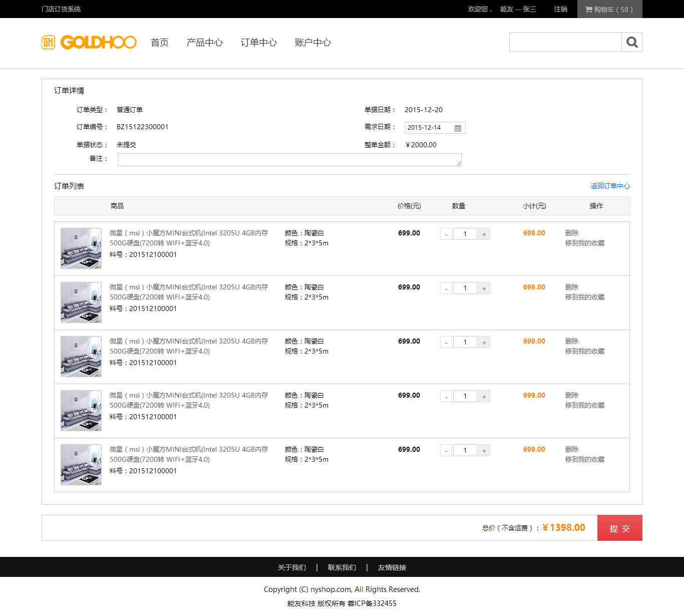
Task: Click the GOLDHOO logo
Action: pyautogui.click(x=89, y=43)
